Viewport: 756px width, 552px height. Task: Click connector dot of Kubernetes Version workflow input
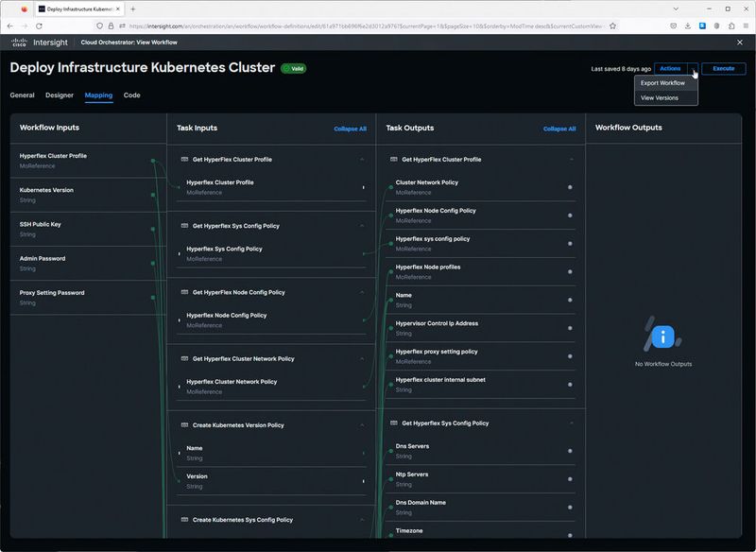[x=153, y=195]
